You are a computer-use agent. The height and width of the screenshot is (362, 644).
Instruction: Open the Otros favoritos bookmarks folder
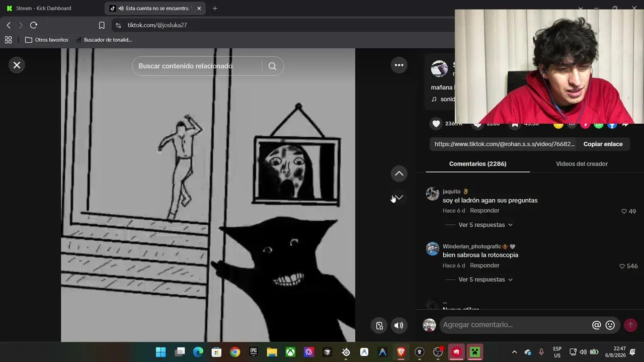pos(47,40)
